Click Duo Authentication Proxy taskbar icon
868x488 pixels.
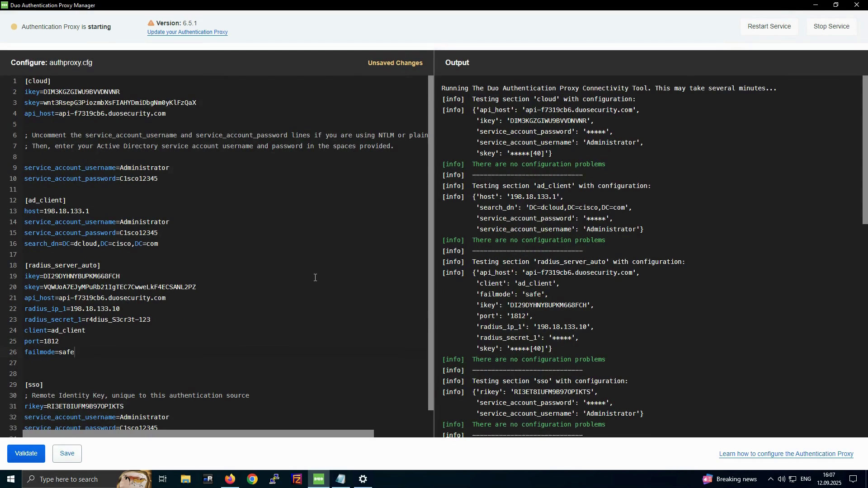tap(319, 479)
